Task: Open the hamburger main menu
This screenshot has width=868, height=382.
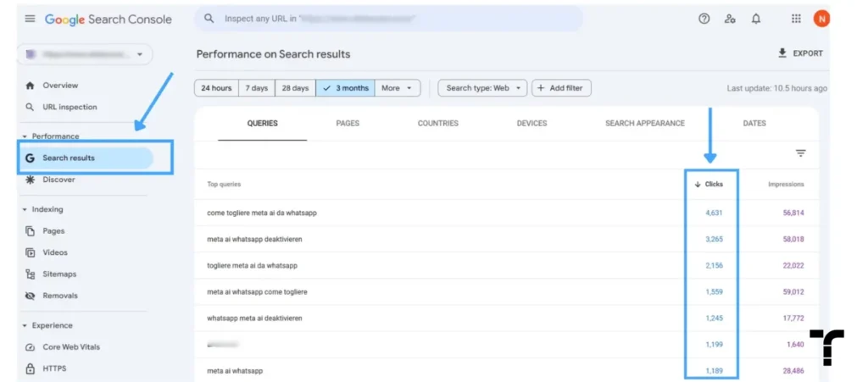Action: [x=30, y=19]
